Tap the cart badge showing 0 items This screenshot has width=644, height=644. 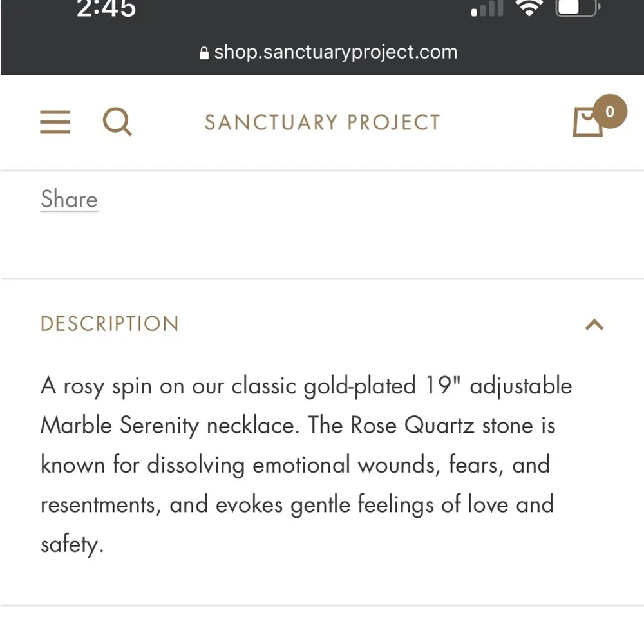pyautogui.click(x=609, y=111)
